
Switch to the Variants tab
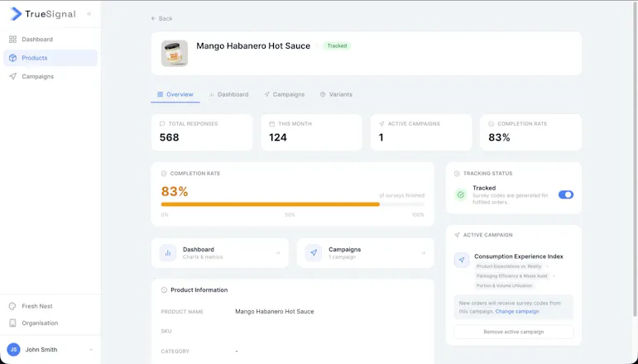[336, 94]
